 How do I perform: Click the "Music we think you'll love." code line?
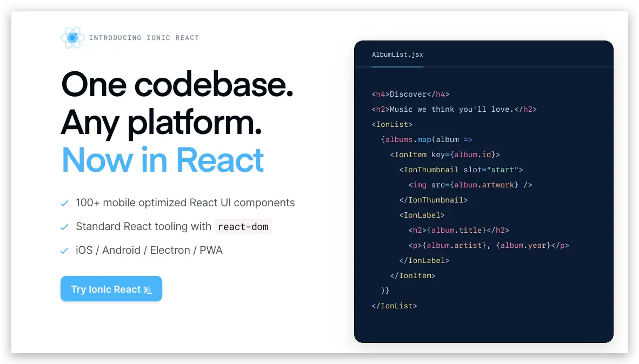click(x=454, y=109)
